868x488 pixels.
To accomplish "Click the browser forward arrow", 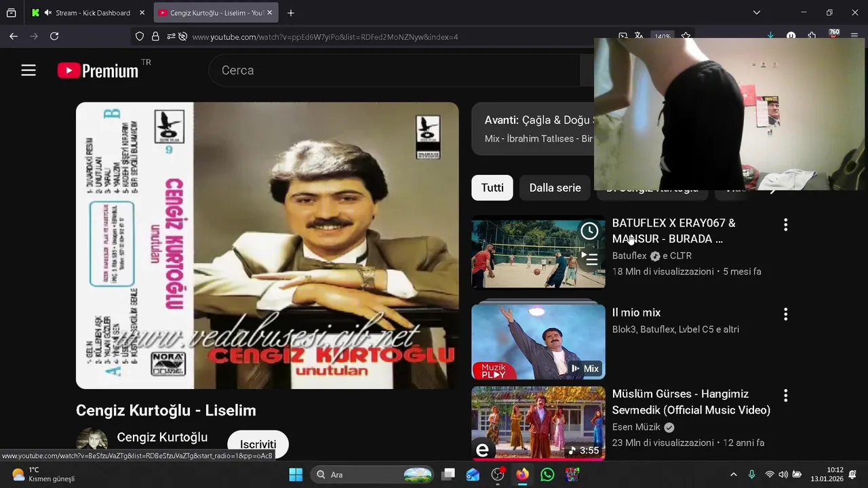I will click(x=34, y=37).
